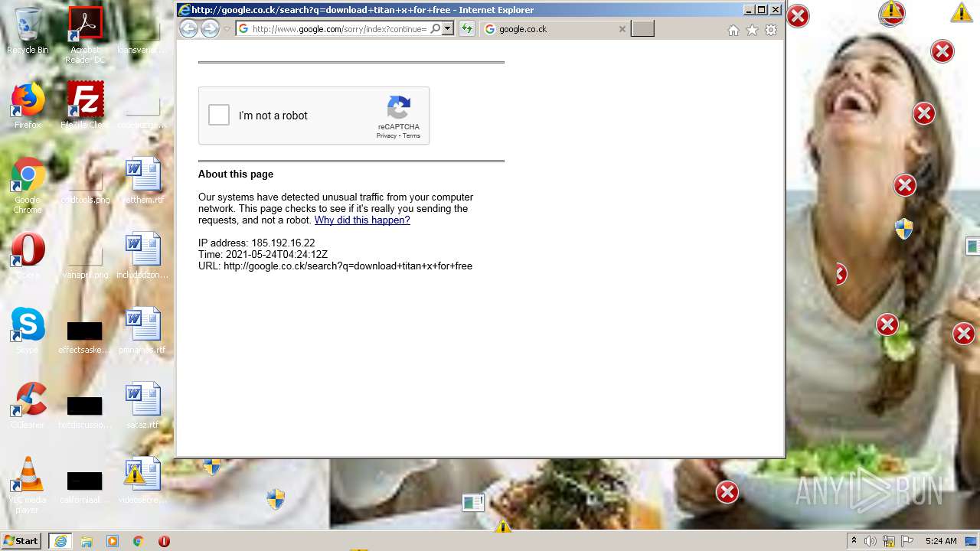Select the coldtools.png file icon
The width and height of the screenshot is (980, 551).
coord(85,187)
